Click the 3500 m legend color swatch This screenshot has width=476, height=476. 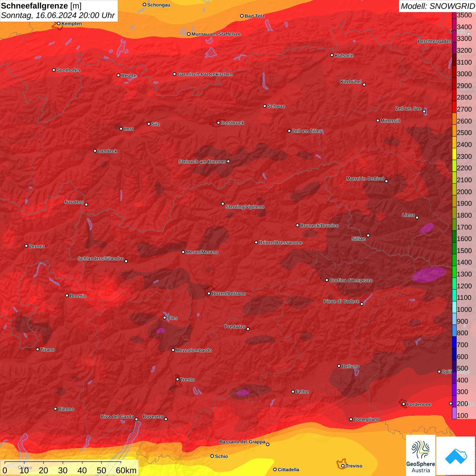[x=454, y=15]
